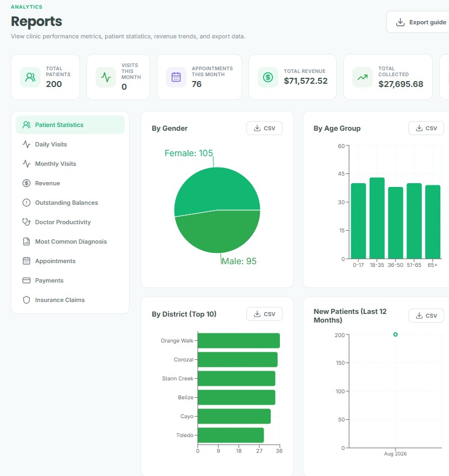Click the Stann Creek district bar
Screen dimensions: 449x476
[x=237, y=378]
